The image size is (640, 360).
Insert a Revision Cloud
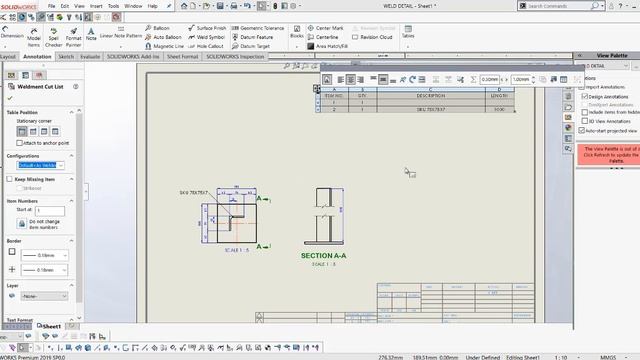point(372,37)
